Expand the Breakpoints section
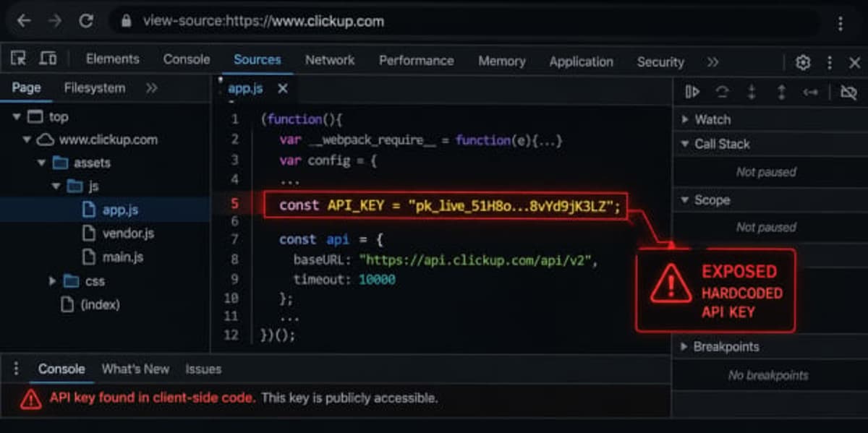 click(684, 347)
